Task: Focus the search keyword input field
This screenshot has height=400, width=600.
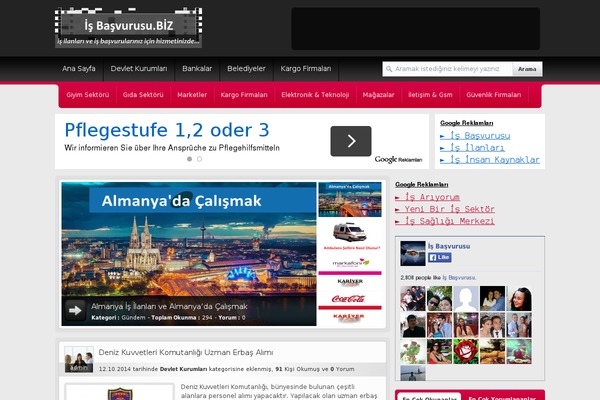Action: (447, 70)
